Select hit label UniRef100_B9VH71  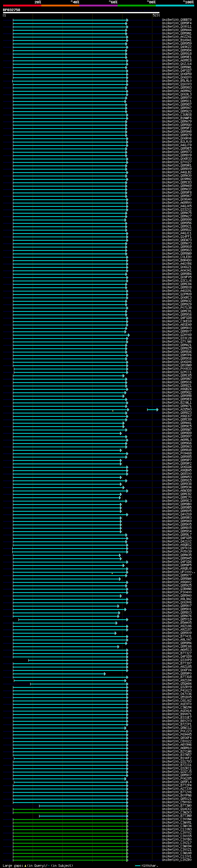coord(177,714)
